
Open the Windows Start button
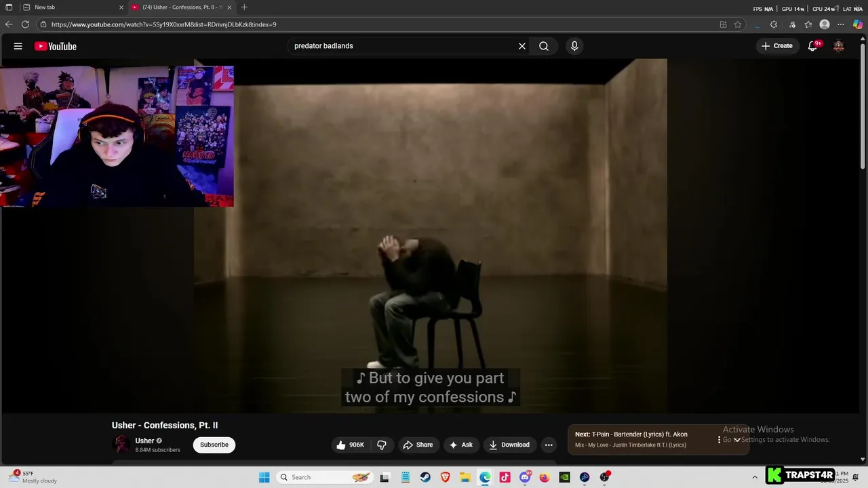pyautogui.click(x=264, y=477)
